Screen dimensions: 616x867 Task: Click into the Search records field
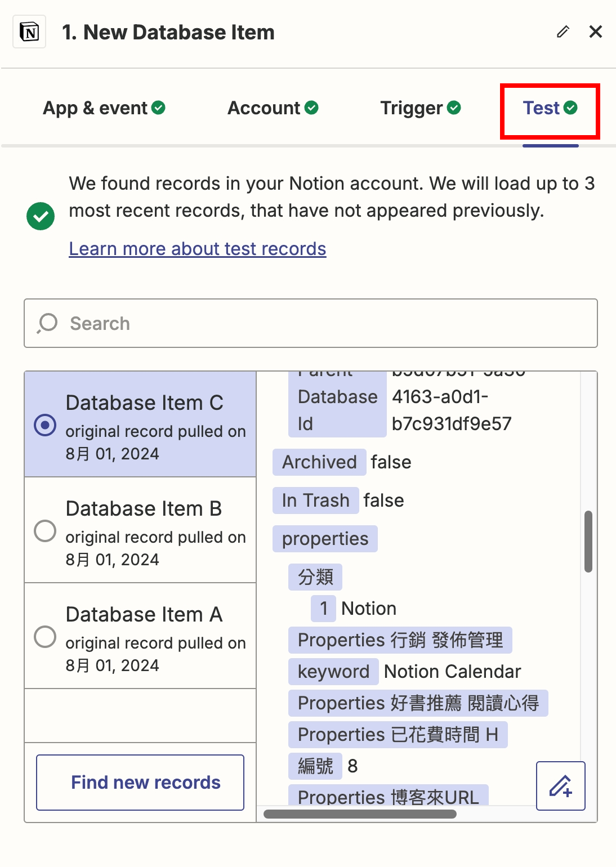pos(327,323)
